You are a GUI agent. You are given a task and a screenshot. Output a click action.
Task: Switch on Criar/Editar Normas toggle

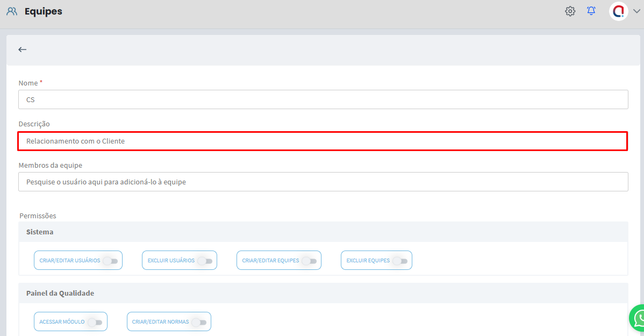pos(198,322)
